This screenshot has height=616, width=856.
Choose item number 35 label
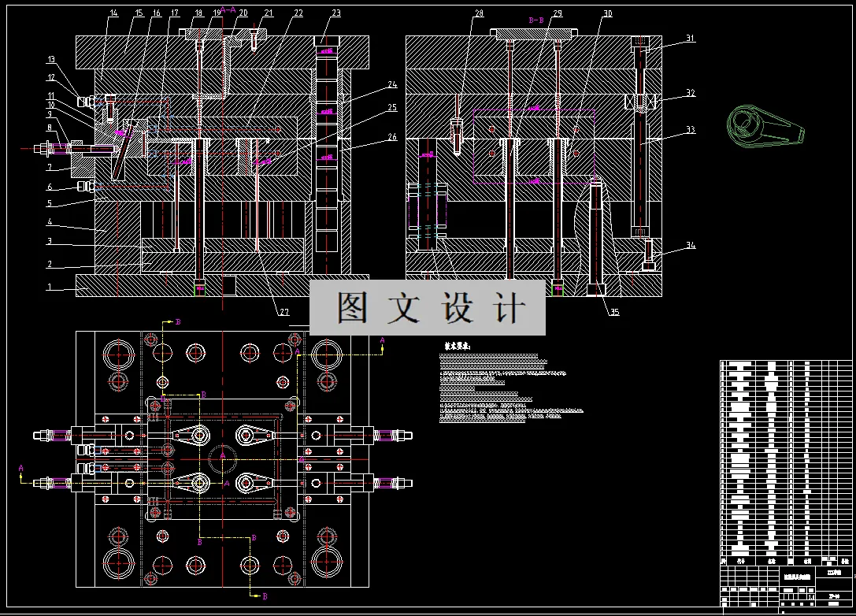(x=615, y=313)
